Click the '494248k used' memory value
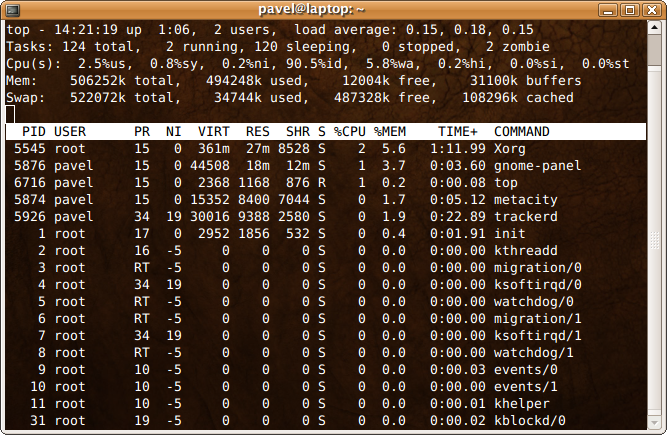 click(254, 81)
